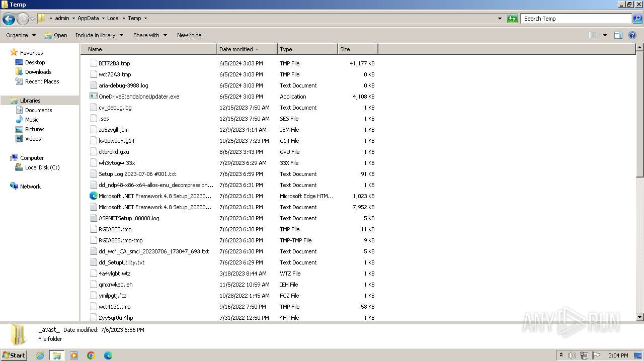
Task: Launch Microsoft Edge from taskbar
Action: click(x=108, y=355)
